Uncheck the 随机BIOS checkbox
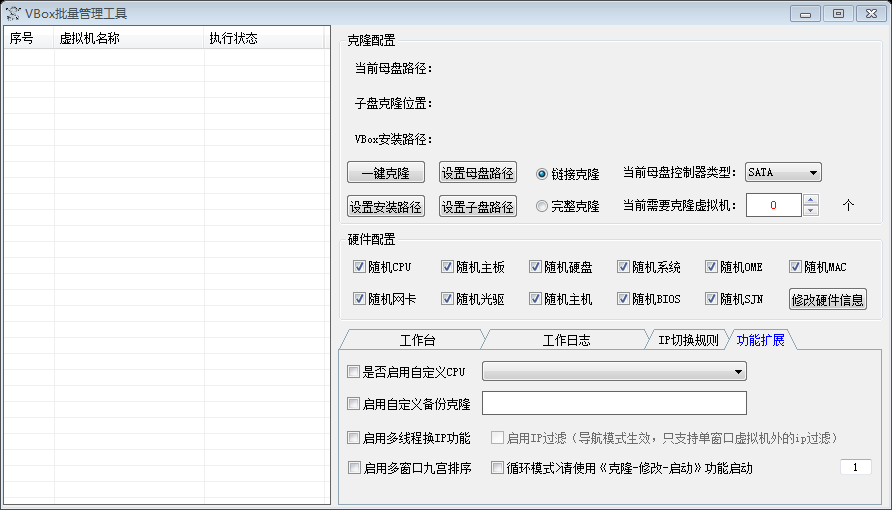Screen dimensions: 892x510 click(x=623, y=298)
